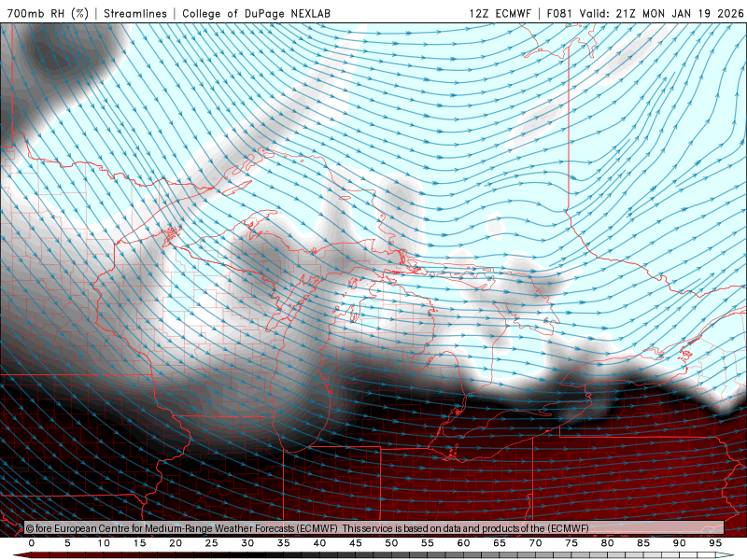
Task: Click the 'Valid: 21Z MON JAN 19 2026' text
Action: click(x=661, y=13)
